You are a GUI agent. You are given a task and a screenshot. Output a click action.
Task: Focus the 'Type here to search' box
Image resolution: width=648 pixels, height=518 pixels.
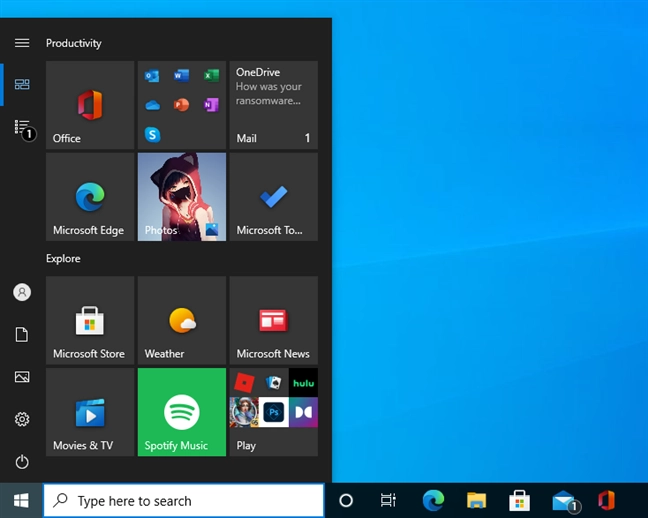click(183, 501)
